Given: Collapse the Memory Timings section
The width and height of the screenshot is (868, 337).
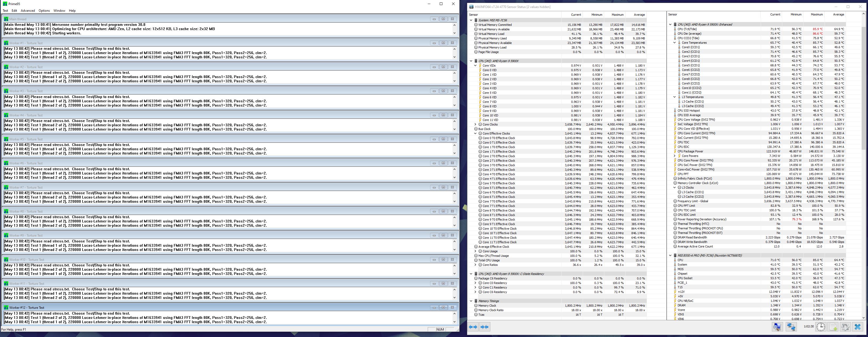Looking at the screenshot, I should pos(471,301).
